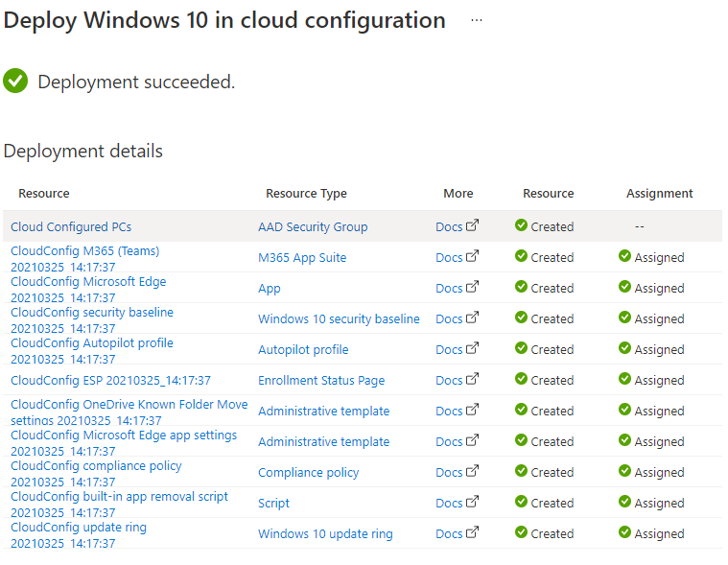Click the Deployment details heading
Screen dimensions: 728x565
[x=83, y=152]
